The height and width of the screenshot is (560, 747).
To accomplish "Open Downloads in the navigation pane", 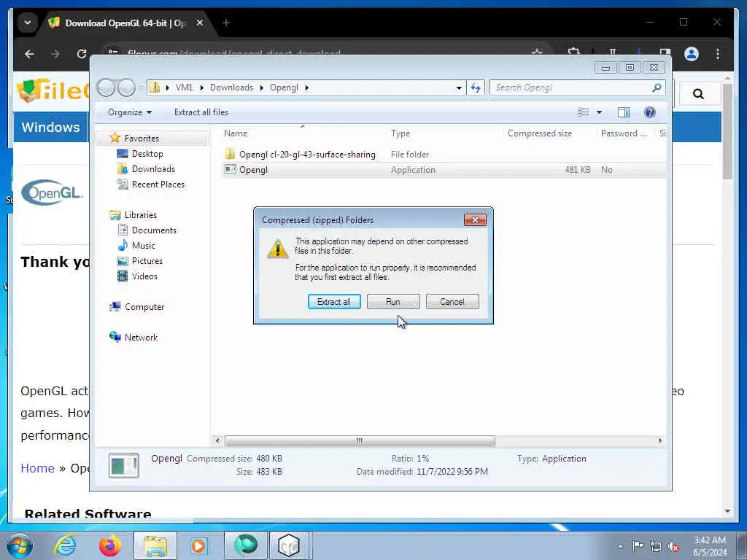I will (x=153, y=169).
